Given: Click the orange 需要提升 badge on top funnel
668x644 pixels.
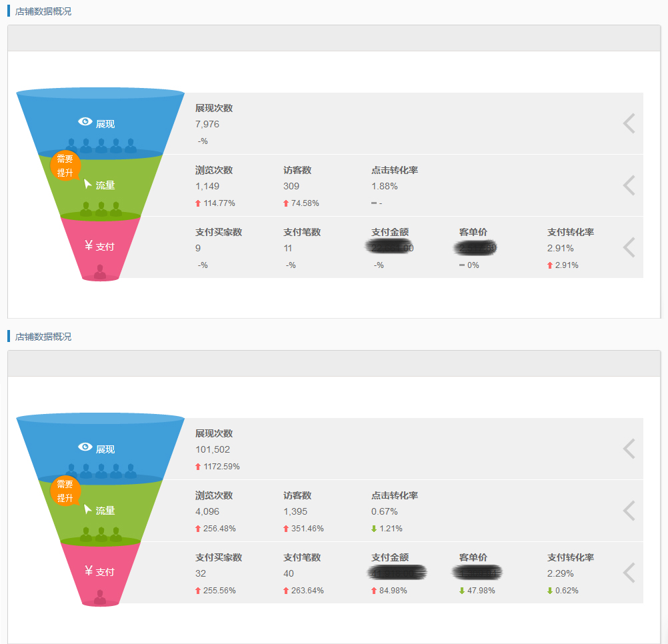Looking at the screenshot, I should (65, 165).
